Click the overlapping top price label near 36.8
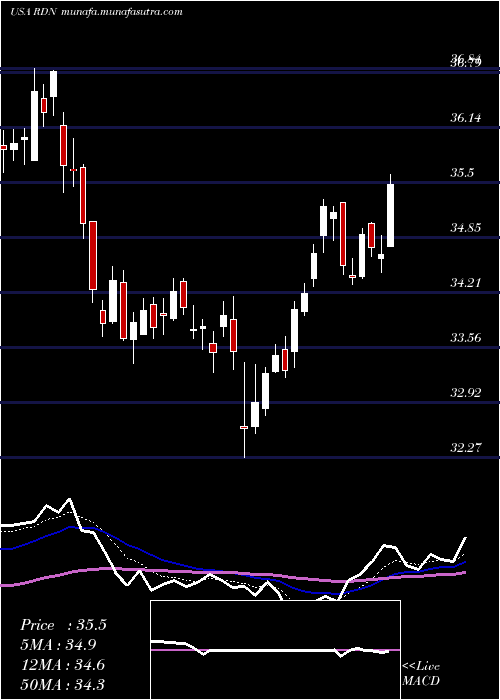500x700 pixels. (466, 61)
